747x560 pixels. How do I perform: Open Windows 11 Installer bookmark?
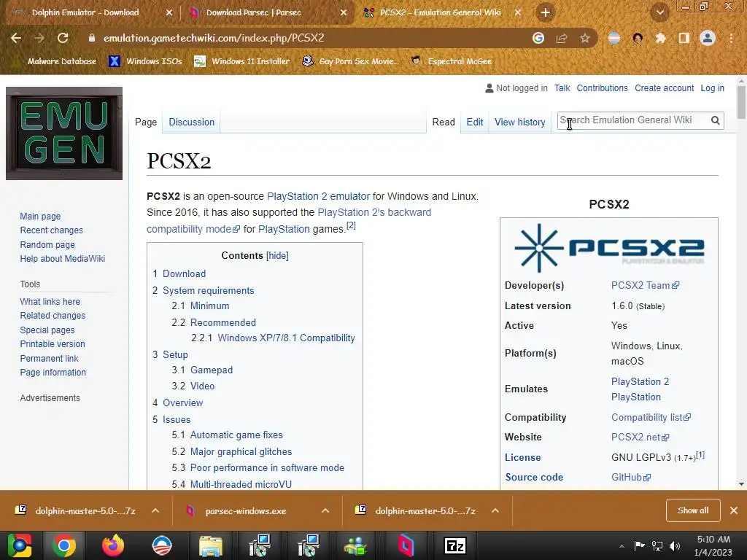242,61
